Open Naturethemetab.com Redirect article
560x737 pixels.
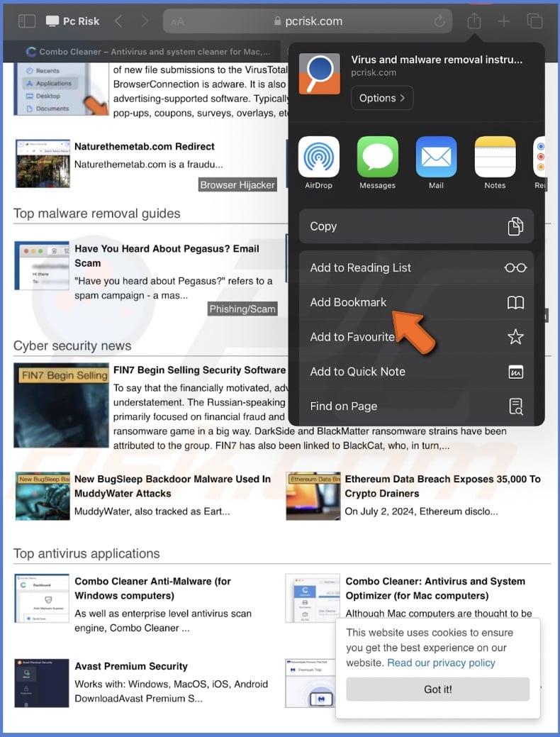point(144,146)
